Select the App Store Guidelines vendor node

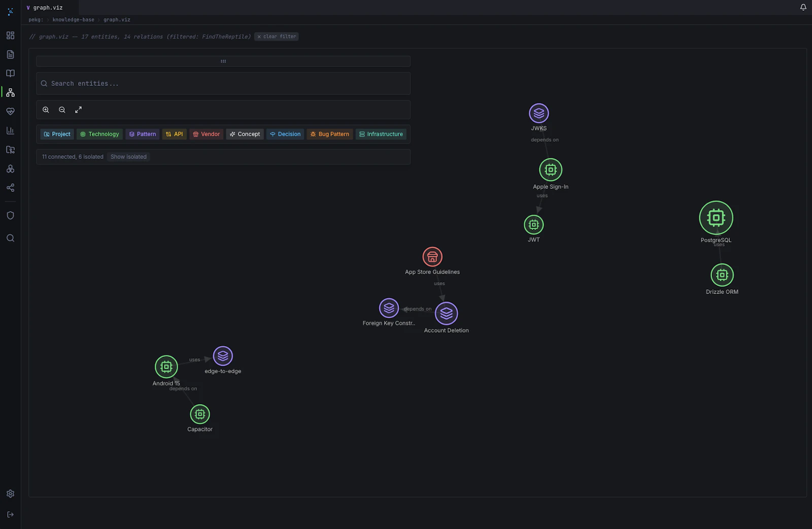coord(432,257)
